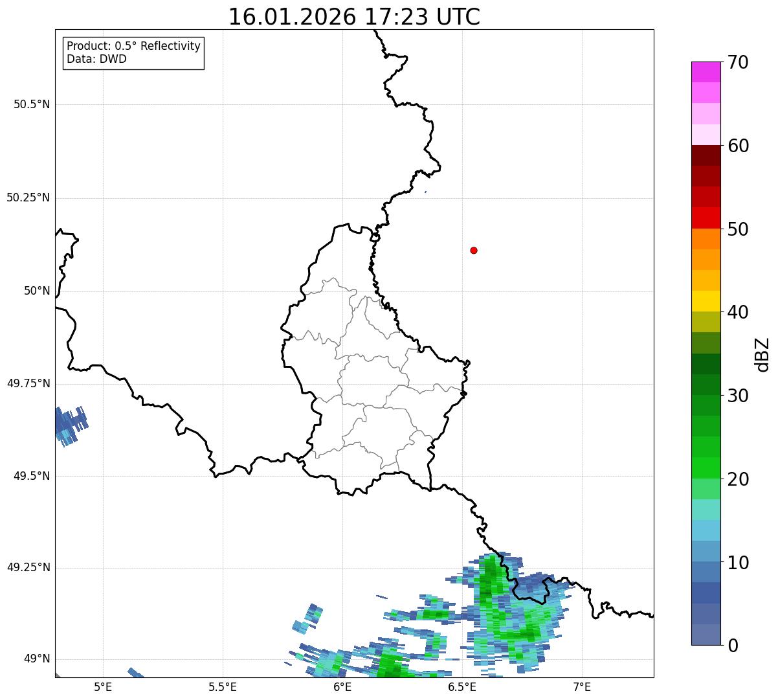The width and height of the screenshot is (778, 700).
Task: Pick the light cyan swatch below 20
Action: point(706,510)
